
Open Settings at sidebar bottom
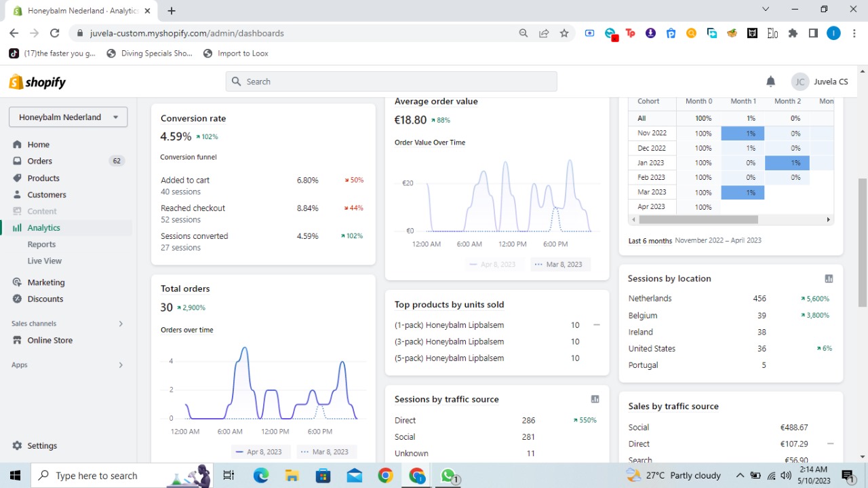42,446
